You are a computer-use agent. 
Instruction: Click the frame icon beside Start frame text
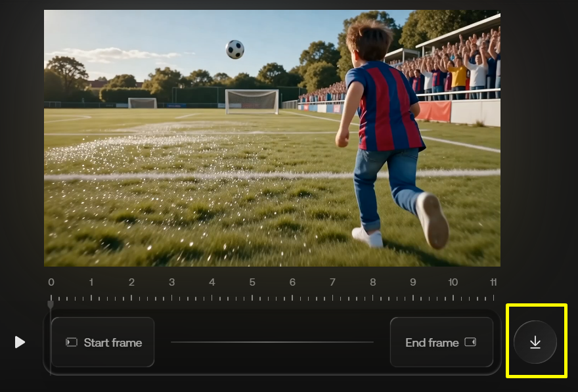[x=72, y=342]
